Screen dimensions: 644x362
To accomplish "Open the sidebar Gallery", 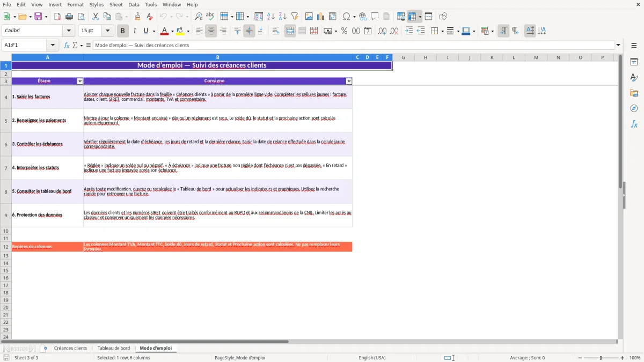I will 634,93.
